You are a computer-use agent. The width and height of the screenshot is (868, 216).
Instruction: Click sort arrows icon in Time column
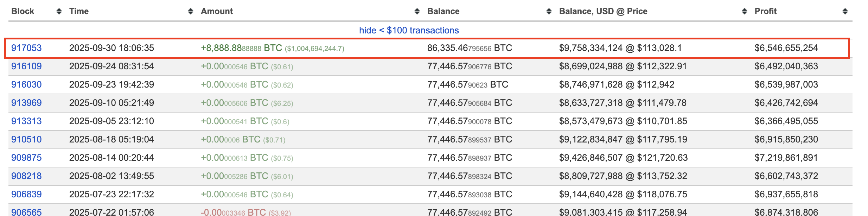[191, 11]
